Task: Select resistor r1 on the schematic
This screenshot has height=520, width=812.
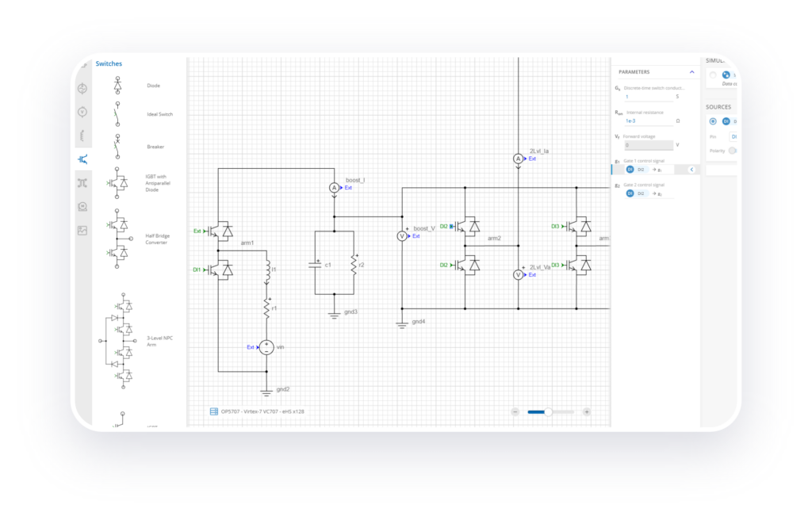Action: 266,308
